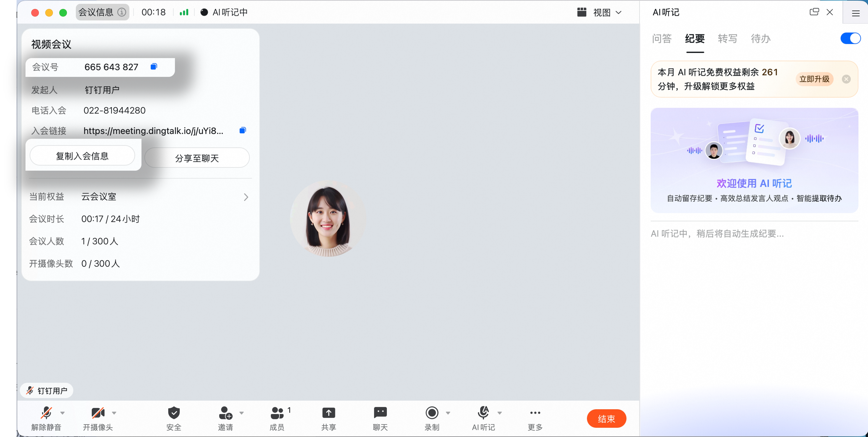
Task: Pop out the AI听记 panel window
Action: click(814, 12)
